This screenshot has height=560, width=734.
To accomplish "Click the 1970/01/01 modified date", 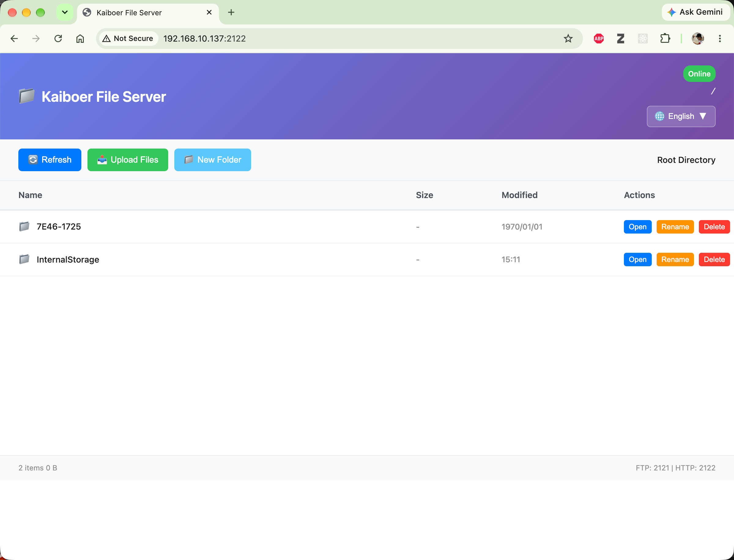I will pos(521,227).
